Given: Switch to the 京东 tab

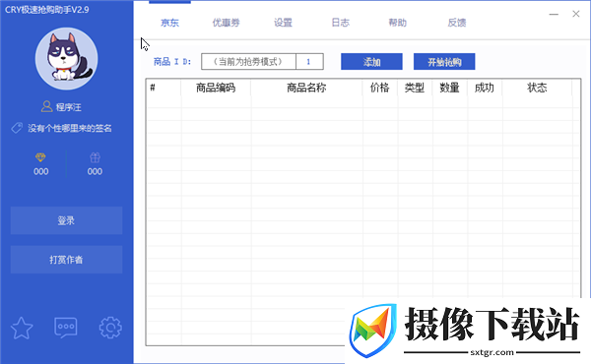Looking at the screenshot, I should (x=169, y=23).
